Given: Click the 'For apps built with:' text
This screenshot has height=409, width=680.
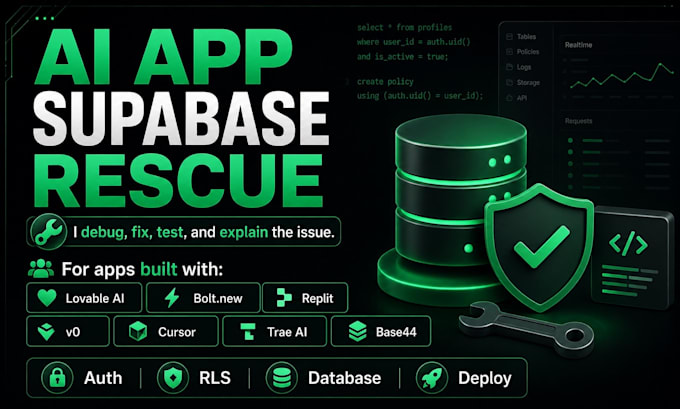Looking at the screenshot, I should click(142, 269).
